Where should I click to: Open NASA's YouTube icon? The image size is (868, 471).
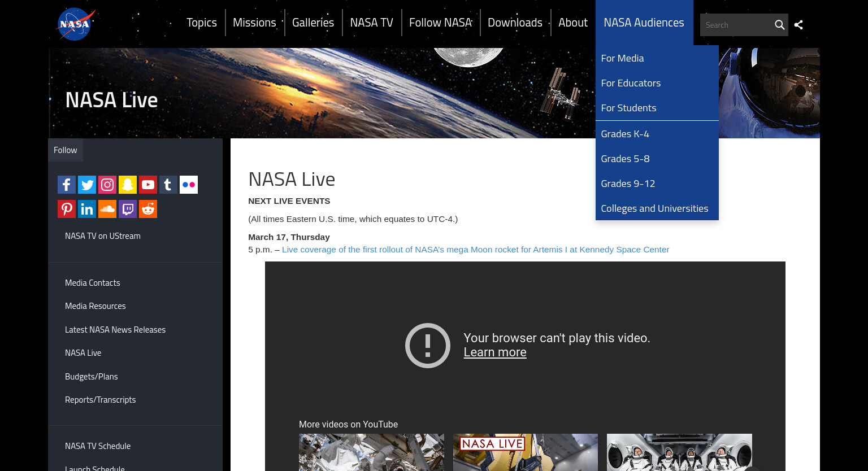coord(148,185)
